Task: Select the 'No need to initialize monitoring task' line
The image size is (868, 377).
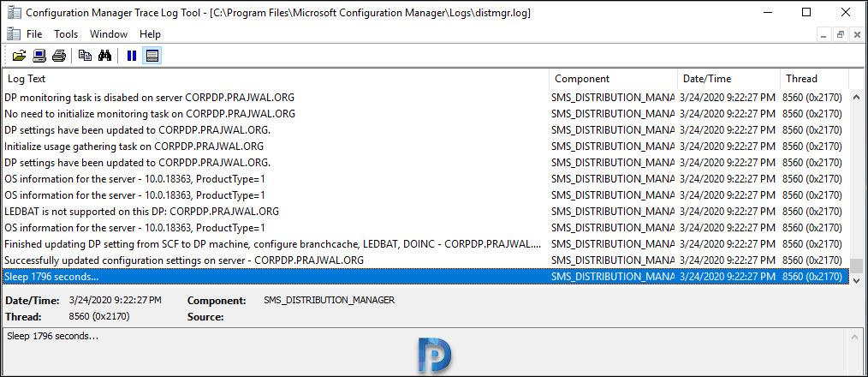Action: tap(426, 114)
